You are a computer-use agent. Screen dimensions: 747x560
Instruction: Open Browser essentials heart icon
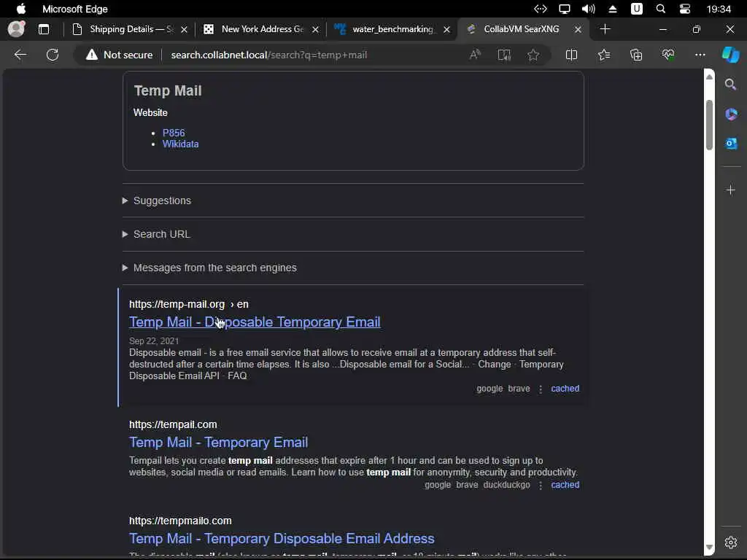(668, 55)
